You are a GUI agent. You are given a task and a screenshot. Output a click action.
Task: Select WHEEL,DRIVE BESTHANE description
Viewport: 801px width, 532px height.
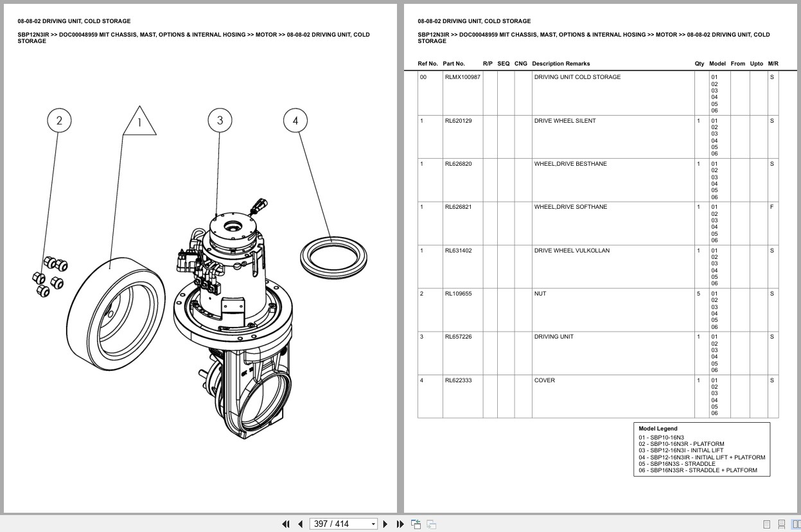coord(570,164)
